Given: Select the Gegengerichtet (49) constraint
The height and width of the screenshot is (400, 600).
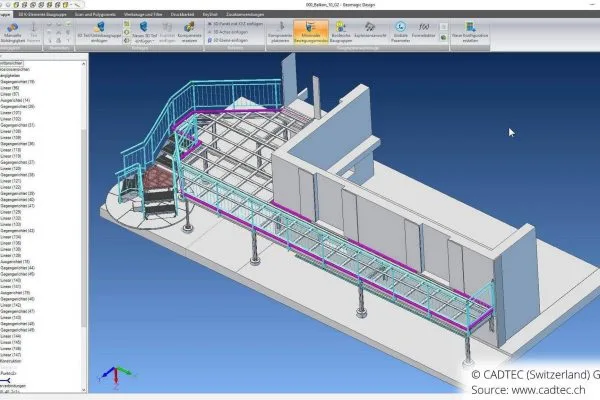Looking at the screenshot, I should [18, 330].
